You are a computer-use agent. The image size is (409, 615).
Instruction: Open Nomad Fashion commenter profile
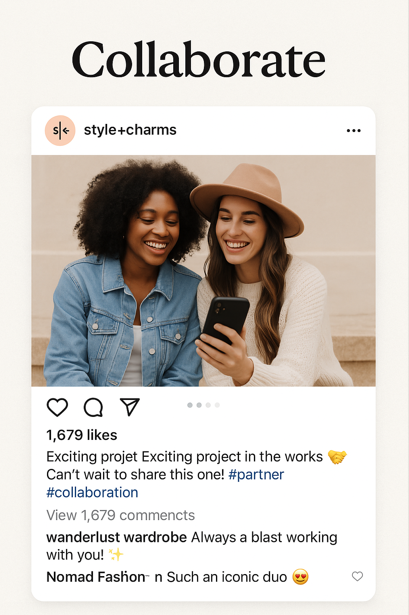tap(96, 577)
